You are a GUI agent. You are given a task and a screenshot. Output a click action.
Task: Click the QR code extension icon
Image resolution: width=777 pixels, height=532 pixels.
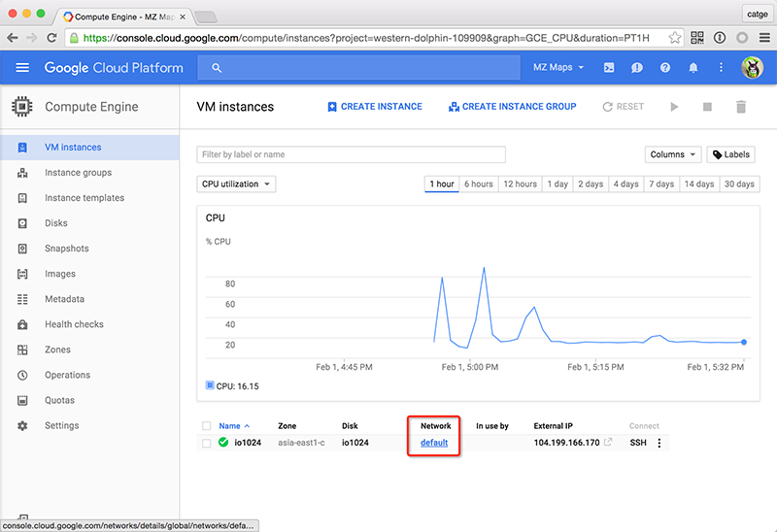(697, 38)
